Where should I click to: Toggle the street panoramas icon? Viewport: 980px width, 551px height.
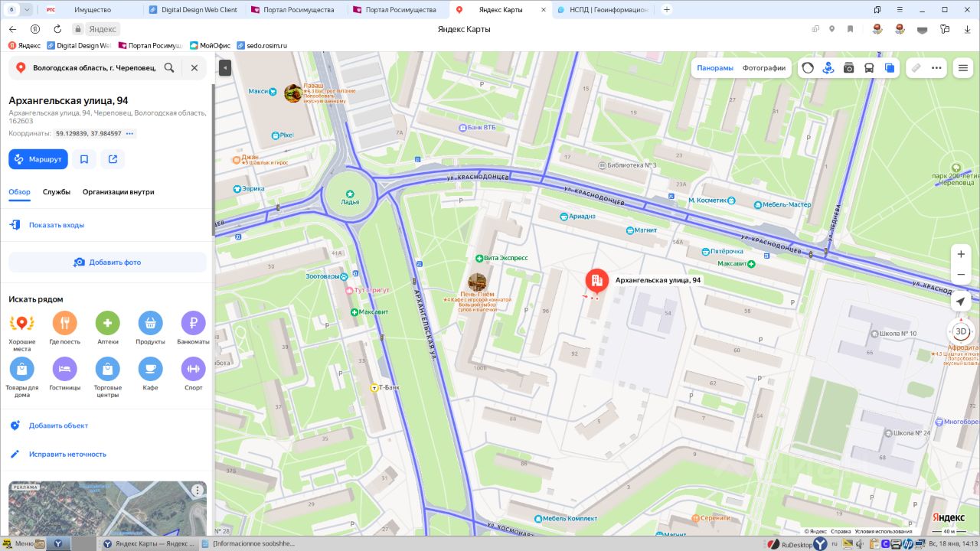click(828, 68)
